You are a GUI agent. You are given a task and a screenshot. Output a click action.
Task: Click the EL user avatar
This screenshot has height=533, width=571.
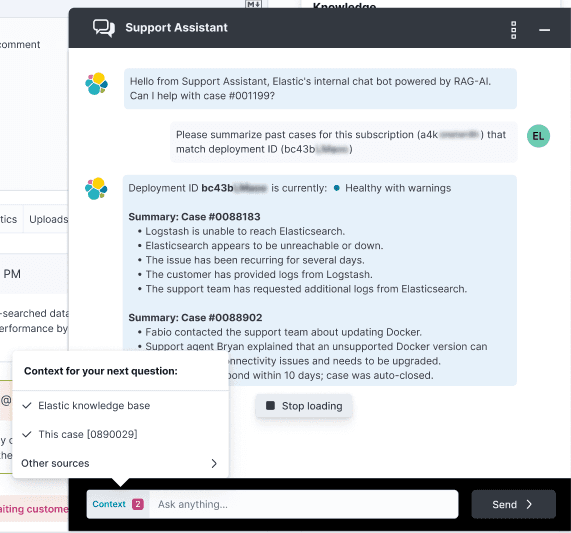click(538, 136)
